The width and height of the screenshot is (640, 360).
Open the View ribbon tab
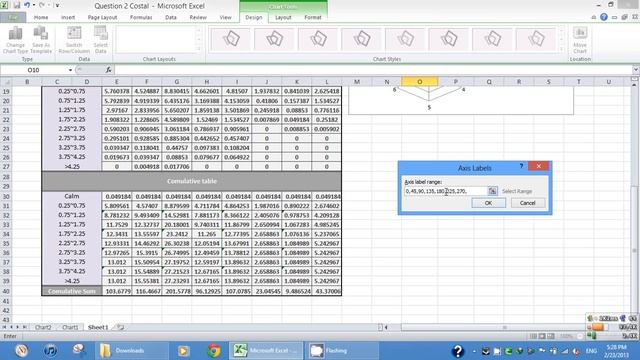(225, 17)
